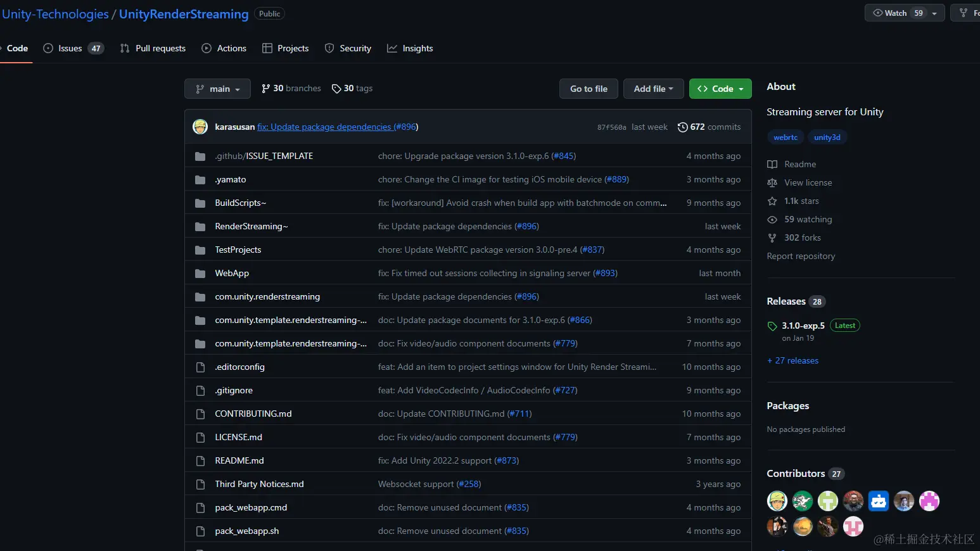Open the Packages heading link
This screenshot has width=980, height=551.
787,406
